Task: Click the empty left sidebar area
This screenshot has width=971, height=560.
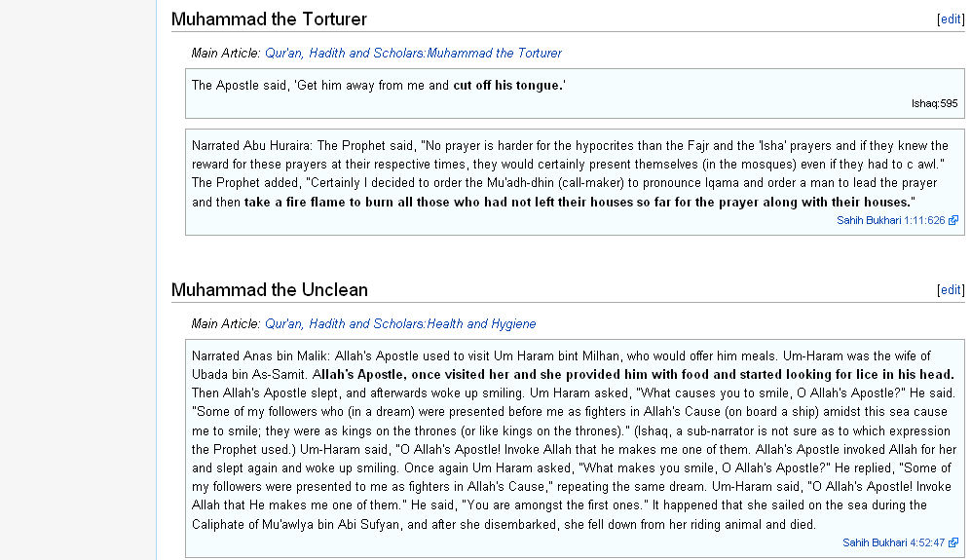Action: tap(78, 280)
